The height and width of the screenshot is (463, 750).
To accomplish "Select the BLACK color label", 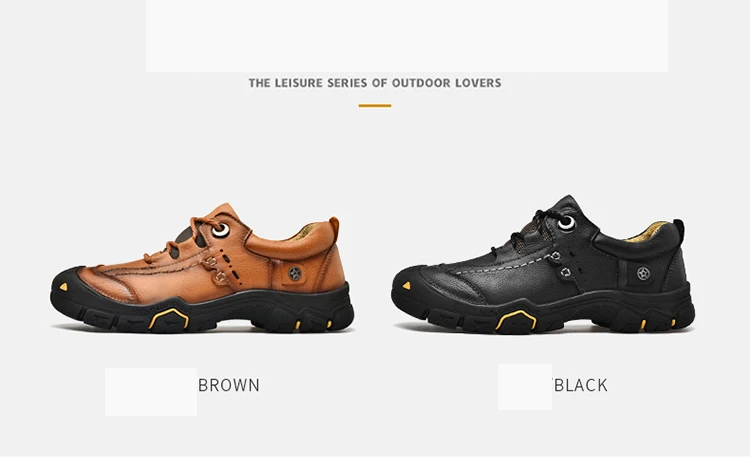I will pyautogui.click(x=581, y=385).
